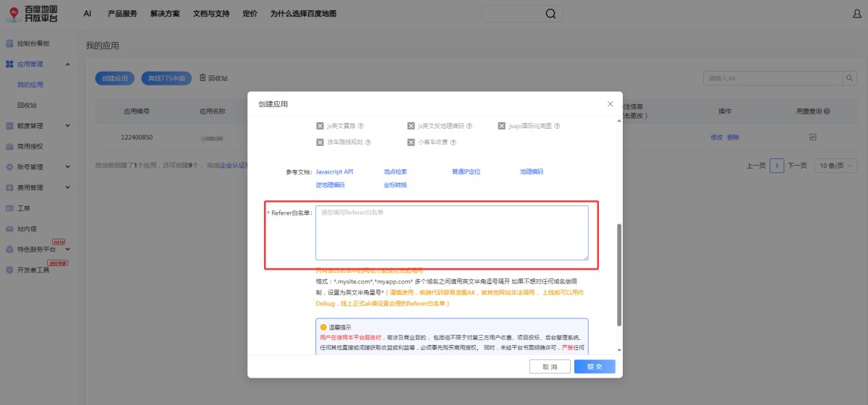The image size is (868, 405).
Task: Click the dialog's vertical scrollbar thumb
Action: (618, 275)
